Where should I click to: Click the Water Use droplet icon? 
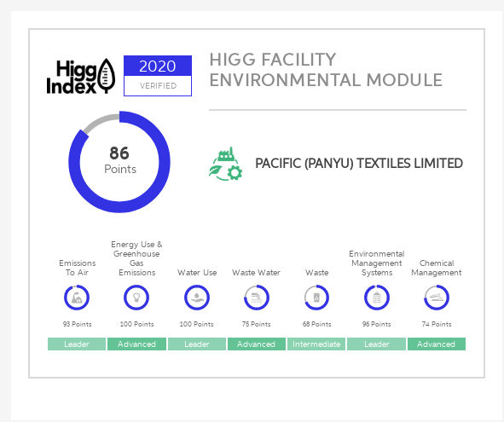click(197, 298)
